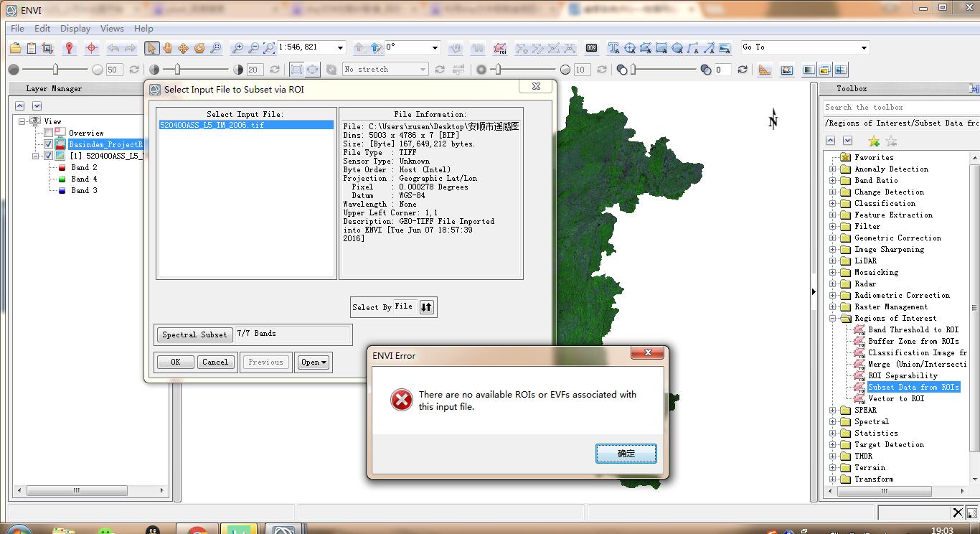Click Cancel in Select Input File dialog

tap(215, 362)
